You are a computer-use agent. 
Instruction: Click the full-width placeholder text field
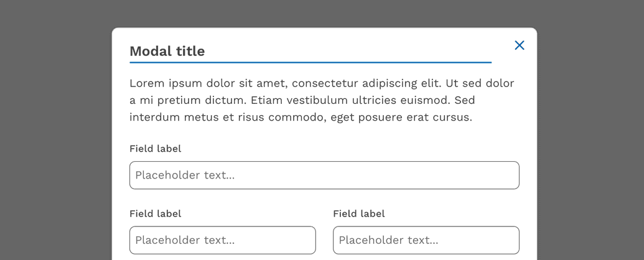click(324, 175)
